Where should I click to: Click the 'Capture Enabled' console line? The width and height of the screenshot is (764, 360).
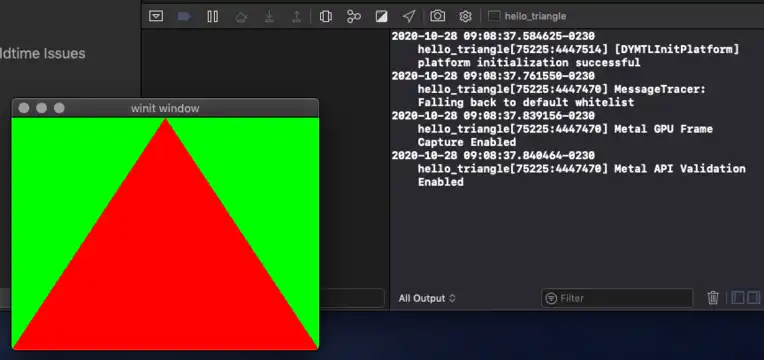(466, 142)
